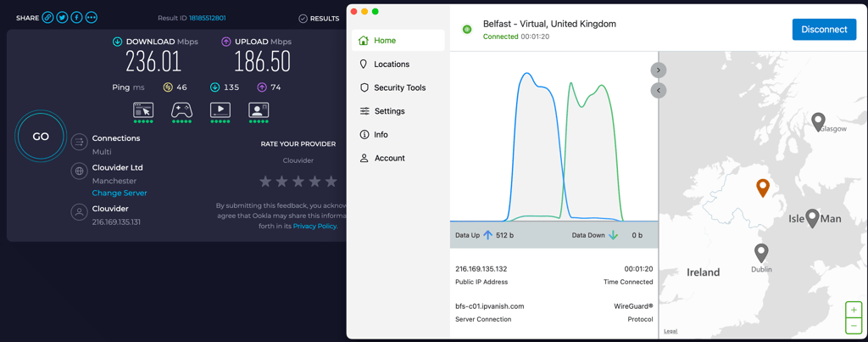Open Account in IPVanish sidebar

[x=398, y=158]
